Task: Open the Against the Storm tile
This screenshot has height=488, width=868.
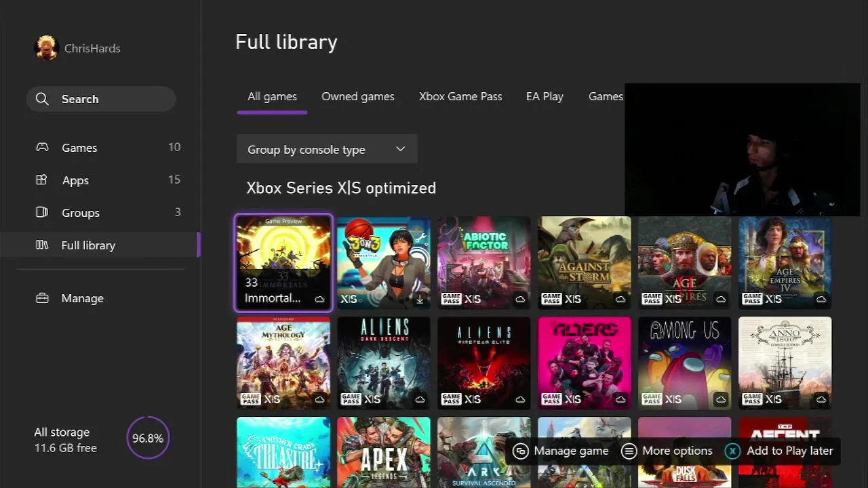Action: coord(585,263)
